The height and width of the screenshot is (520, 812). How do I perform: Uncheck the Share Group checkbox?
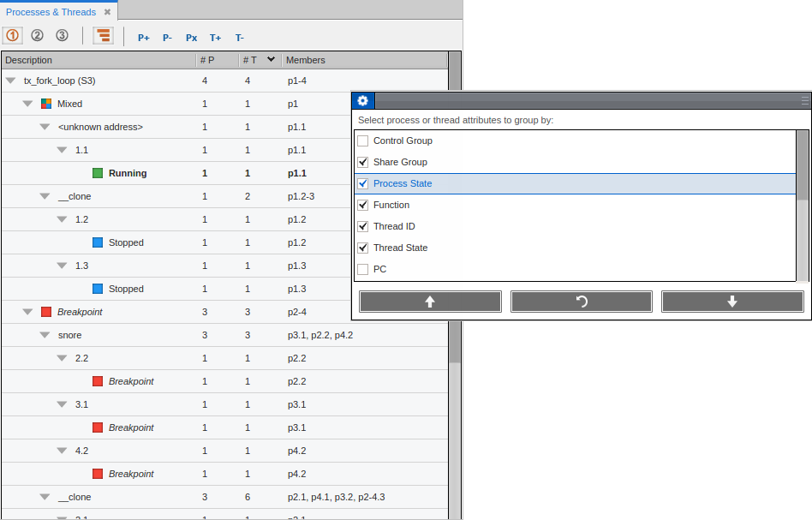(x=363, y=162)
